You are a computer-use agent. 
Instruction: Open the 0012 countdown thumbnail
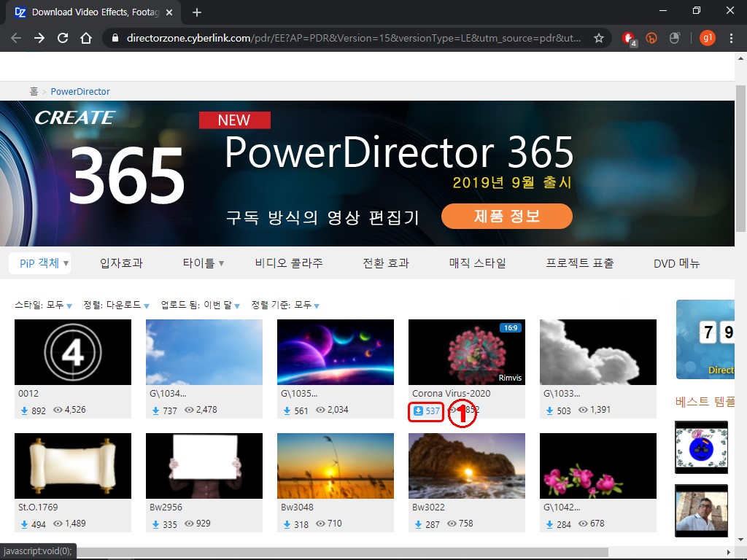[73, 352]
